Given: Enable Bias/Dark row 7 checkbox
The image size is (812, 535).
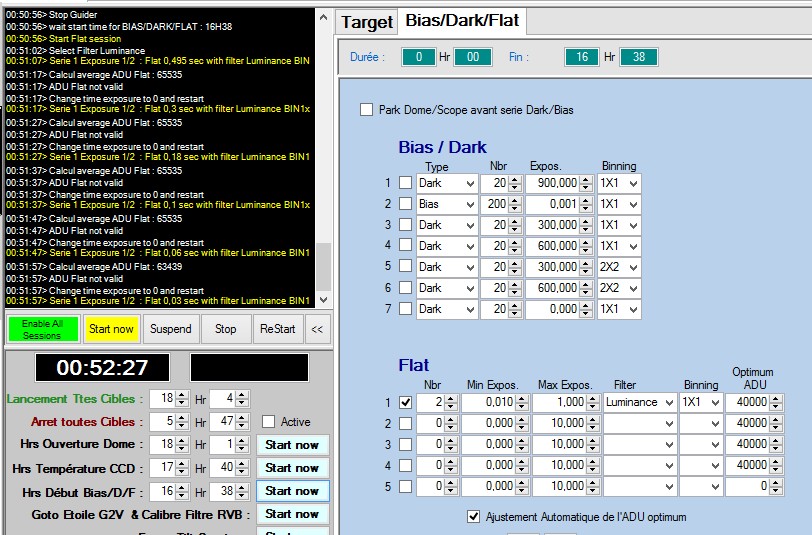Looking at the screenshot, I should click(405, 309).
